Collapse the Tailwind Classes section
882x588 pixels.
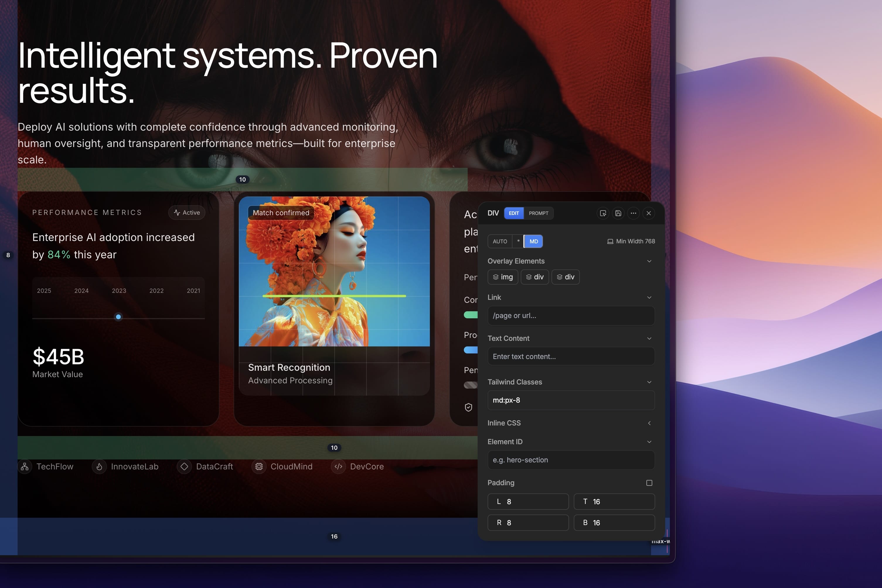tap(649, 382)
